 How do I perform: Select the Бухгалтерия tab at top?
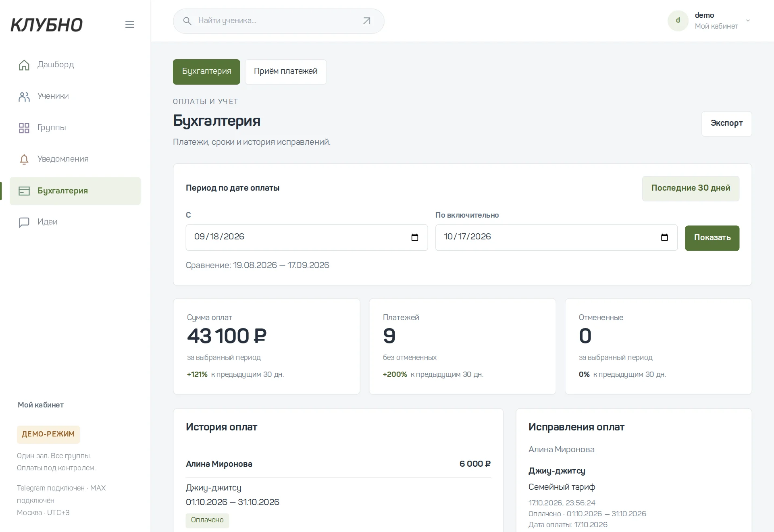point(206,72)
